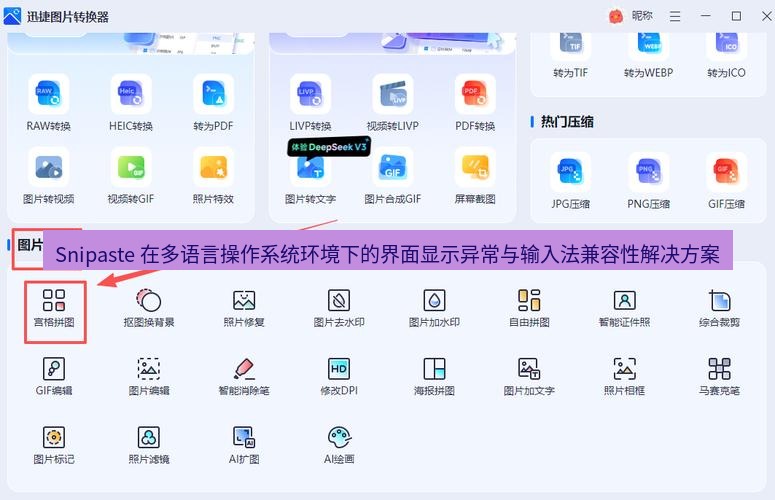775x500 pixels.
Task: Open the 视频转GIF tool
Action: click(131, 177)
